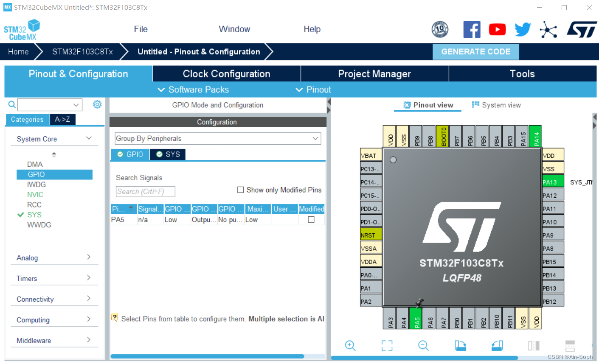The height and width of the screenshot is (364, 599).
Task: Click the PA0 pin on chip
Action: click(x=371, y=274)
